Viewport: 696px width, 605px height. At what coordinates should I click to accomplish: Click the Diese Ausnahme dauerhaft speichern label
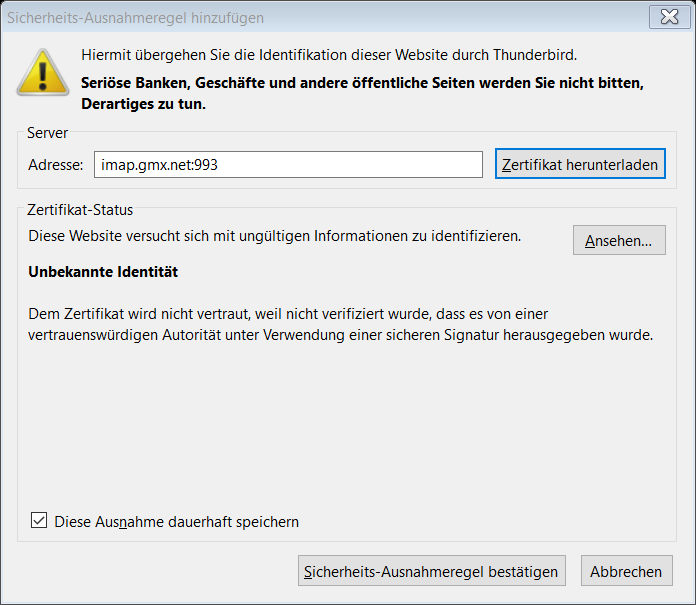pyautogui.click(x=176, y=522)
